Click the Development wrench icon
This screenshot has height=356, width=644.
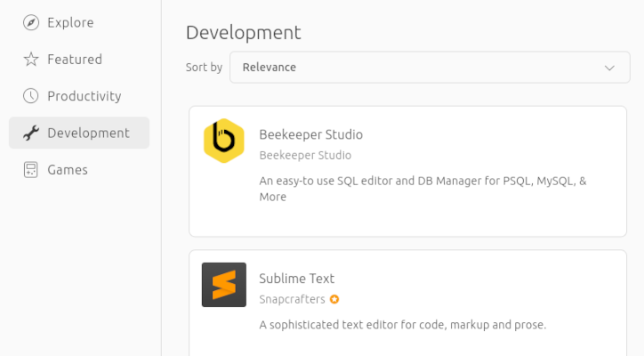click(31, 133)
